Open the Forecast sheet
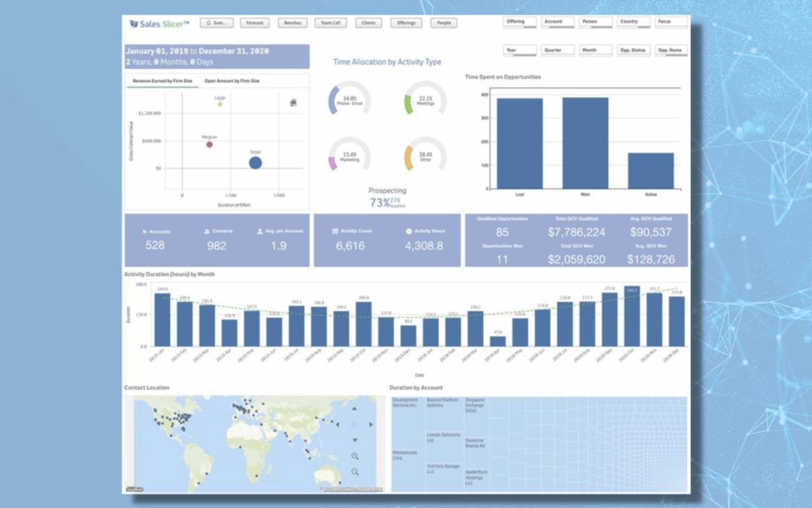812x508 pixels. point(255,23)
